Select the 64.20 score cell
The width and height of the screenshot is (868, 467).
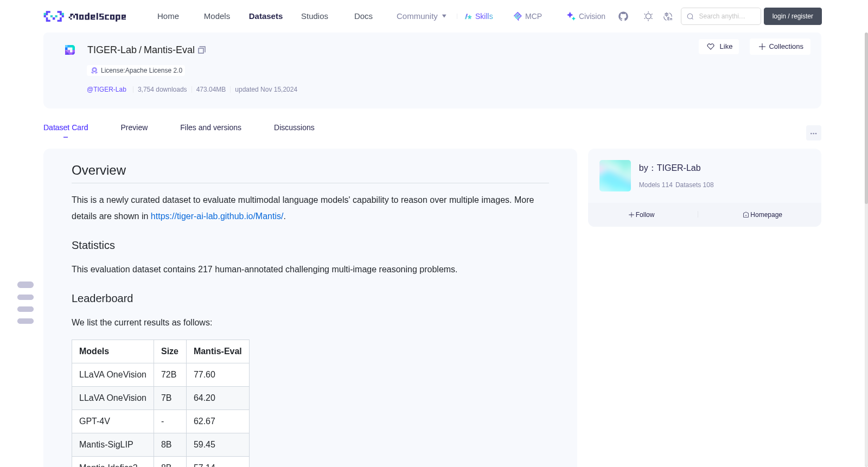tap(218, 398)
